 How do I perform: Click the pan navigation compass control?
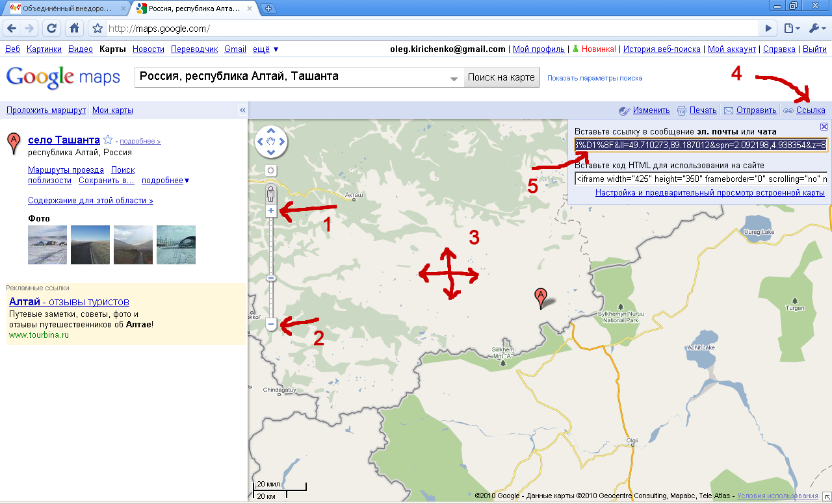coord(271,142)
